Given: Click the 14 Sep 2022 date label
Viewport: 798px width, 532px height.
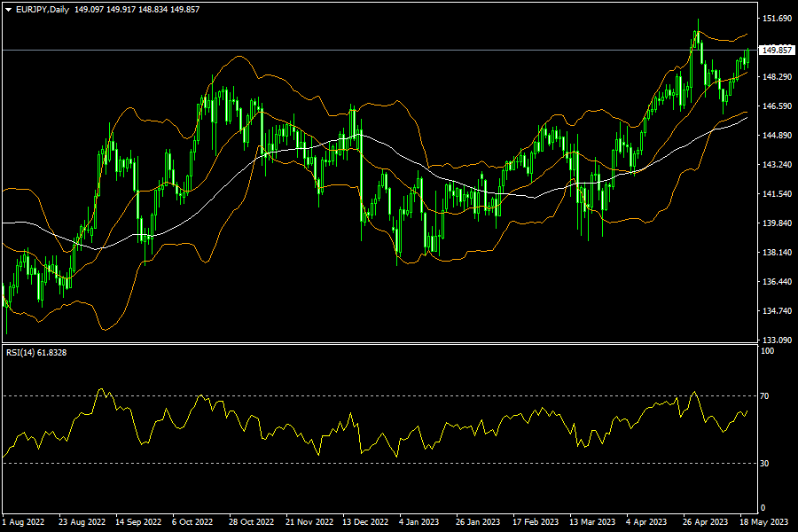Looking at the screenshot, I should [138, 522].
